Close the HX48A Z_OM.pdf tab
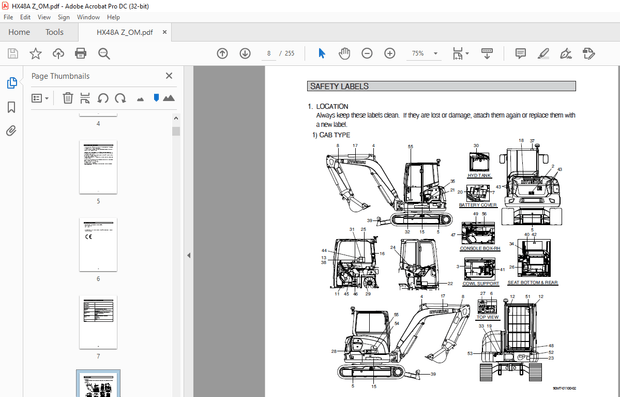The height and width of the screenshot is (397, 620). tap(164, 32)
